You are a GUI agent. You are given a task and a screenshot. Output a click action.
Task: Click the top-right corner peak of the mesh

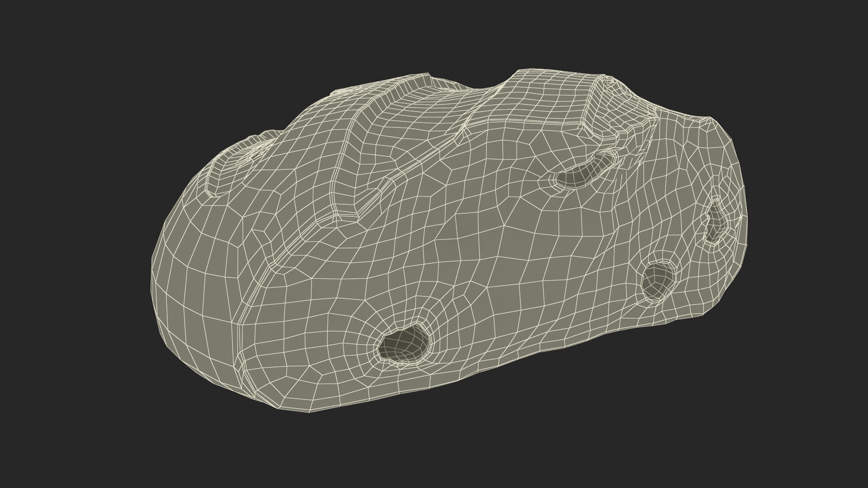click(710, 120)
